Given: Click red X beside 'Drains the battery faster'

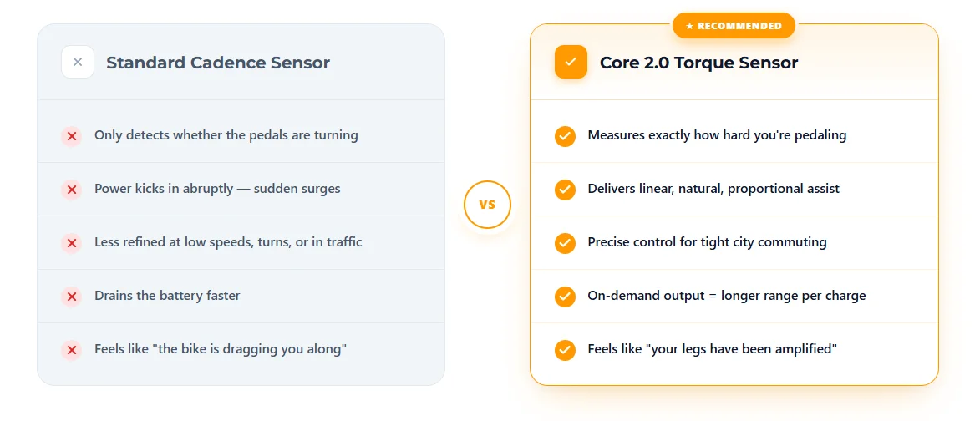Looking at the screenshot, I should point(72,296).
